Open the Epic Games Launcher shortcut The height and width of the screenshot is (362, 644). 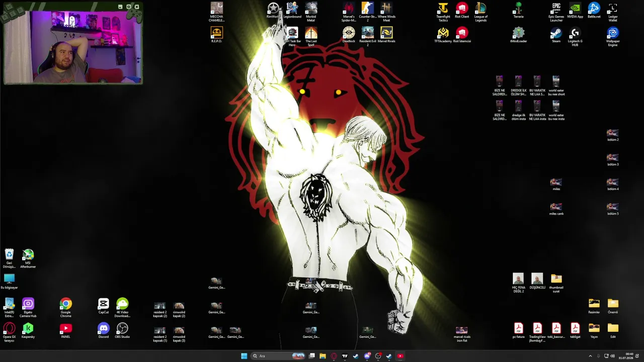[556, 12]
